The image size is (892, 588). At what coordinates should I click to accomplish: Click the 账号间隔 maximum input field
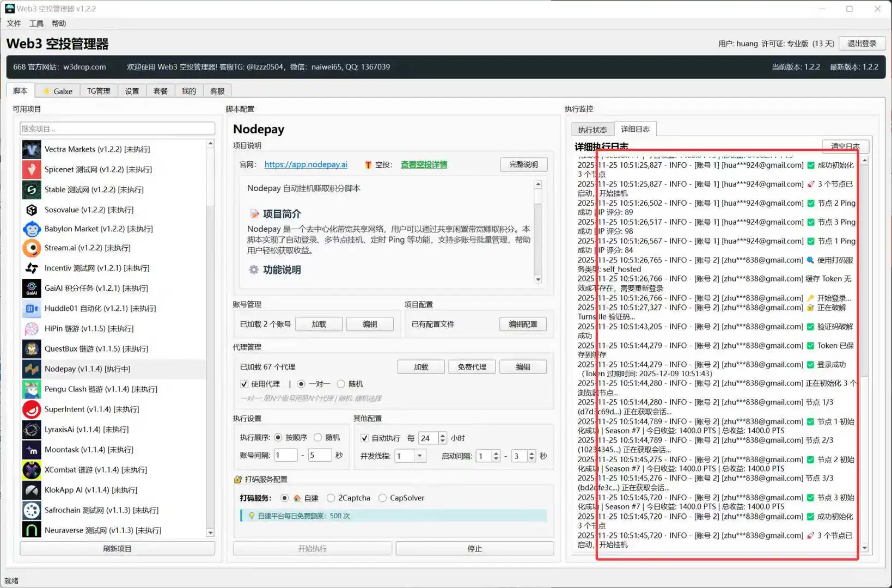[x=320, y=455]
